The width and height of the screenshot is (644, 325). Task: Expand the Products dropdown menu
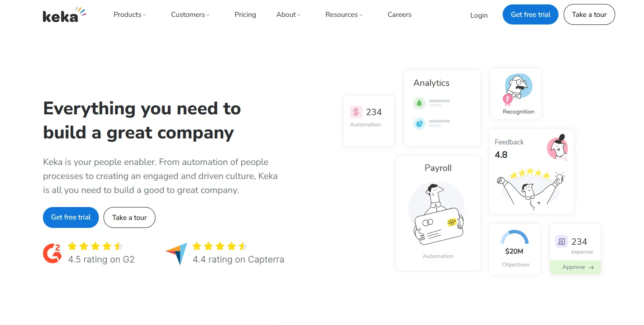click(130, 15)
